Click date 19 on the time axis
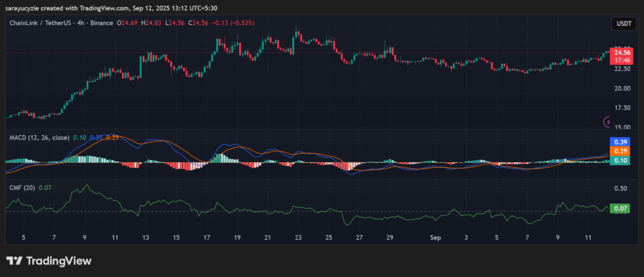 (x=237, y=237)
